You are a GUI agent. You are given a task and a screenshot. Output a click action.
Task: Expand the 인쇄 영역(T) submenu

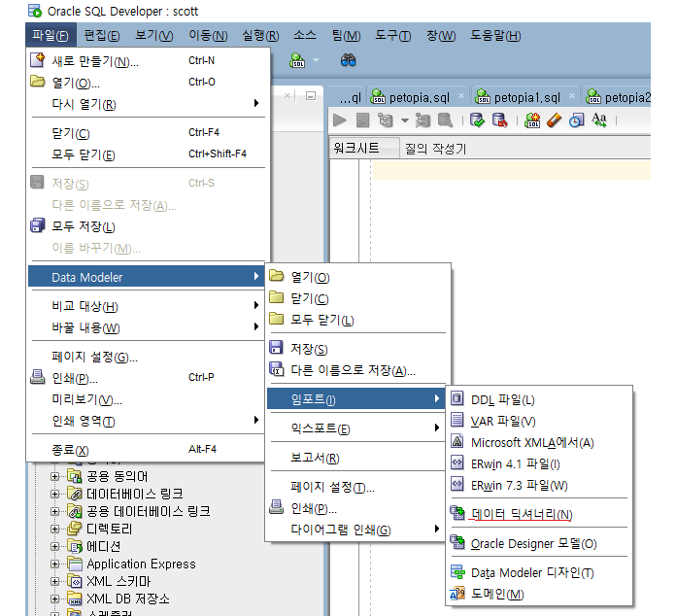click(148, 421)
